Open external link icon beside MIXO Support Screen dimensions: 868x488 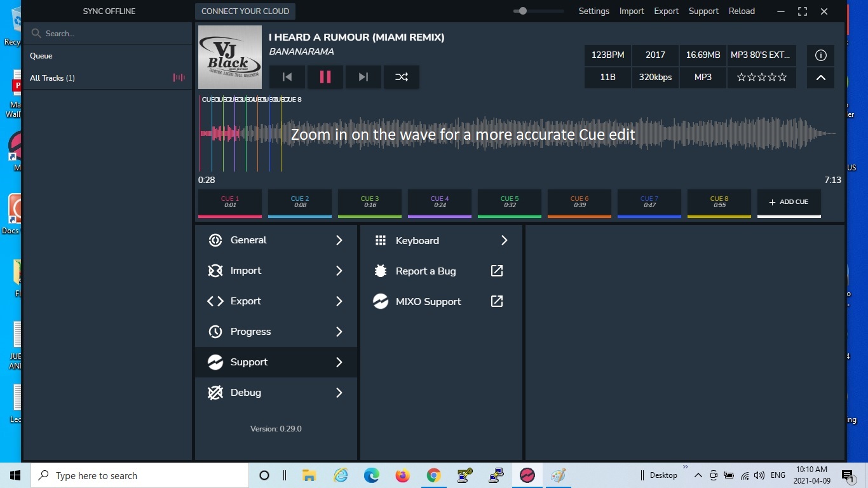tap(497, 302)
